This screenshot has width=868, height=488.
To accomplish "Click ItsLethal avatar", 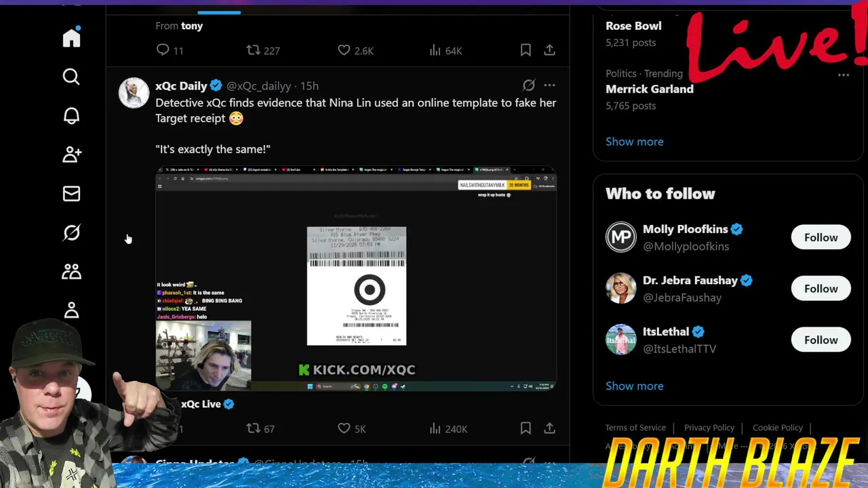I will [621, 340].
